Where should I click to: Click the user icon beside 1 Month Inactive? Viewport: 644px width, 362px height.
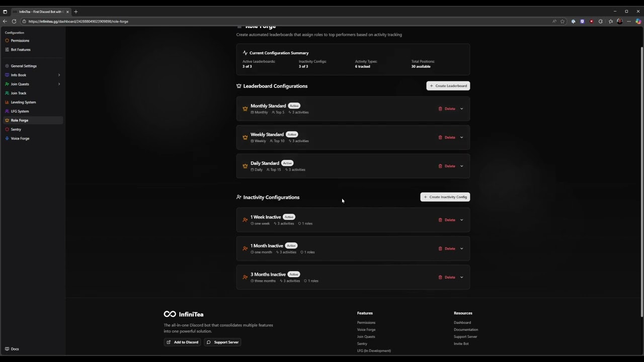[x=245, y=248]
